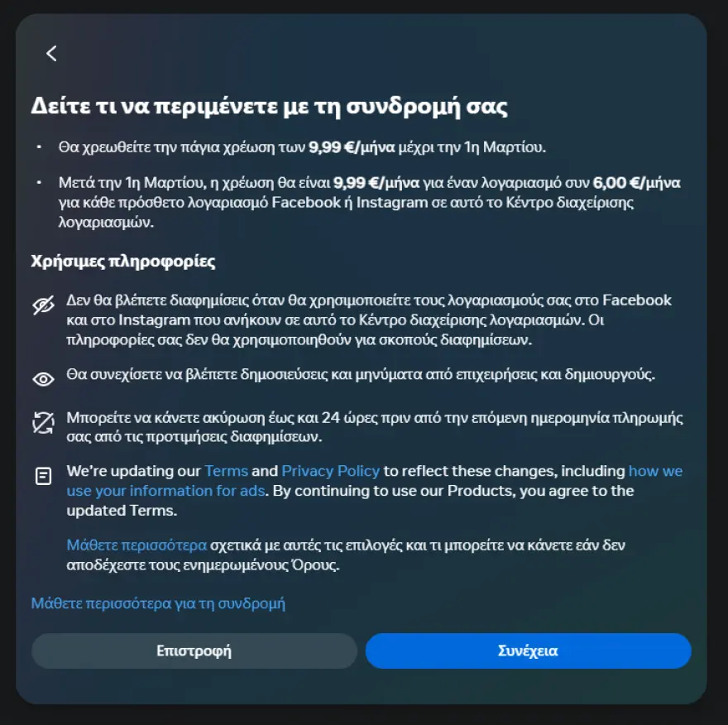Viewport: 728px width, 725px height.
Task: Click the Επιστροφή button
Action: coord(194,651)
